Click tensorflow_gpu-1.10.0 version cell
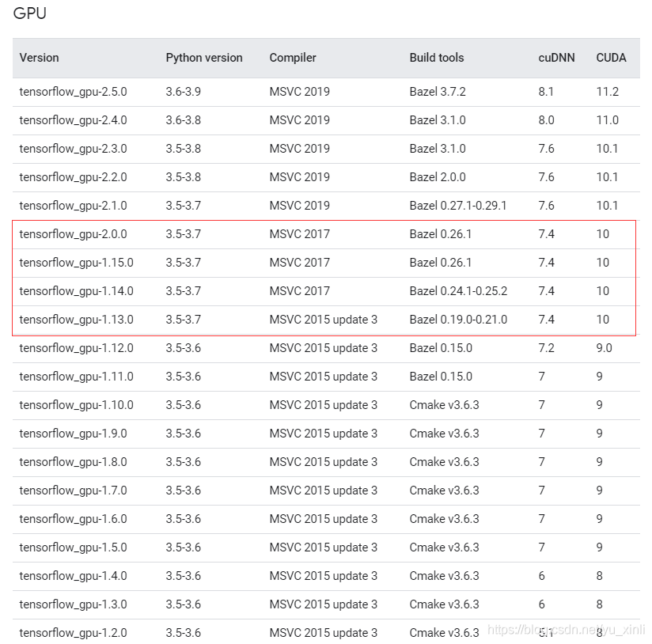This screenshot has height=644, width=652. click(x=77, y=405)
